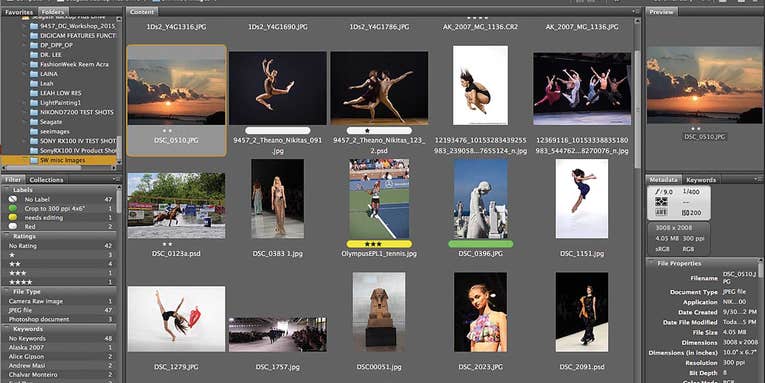Image resolution: width=765 pixels, height=383 pixels.
Task: Click the Alaska 2007 keyword filter
Action: (x=60, y=347)
